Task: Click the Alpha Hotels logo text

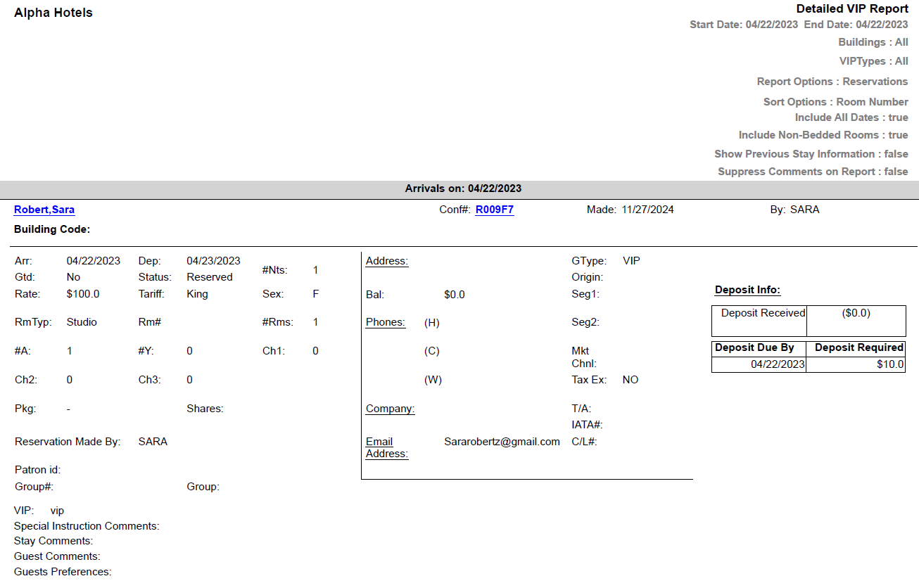Action: 53,12
